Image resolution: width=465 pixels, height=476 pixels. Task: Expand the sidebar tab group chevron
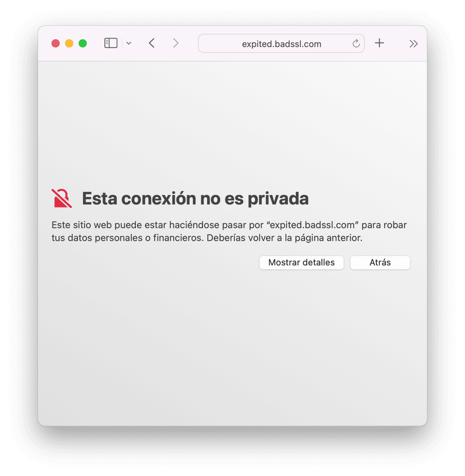pyautogui.click(x=129, y=43)
